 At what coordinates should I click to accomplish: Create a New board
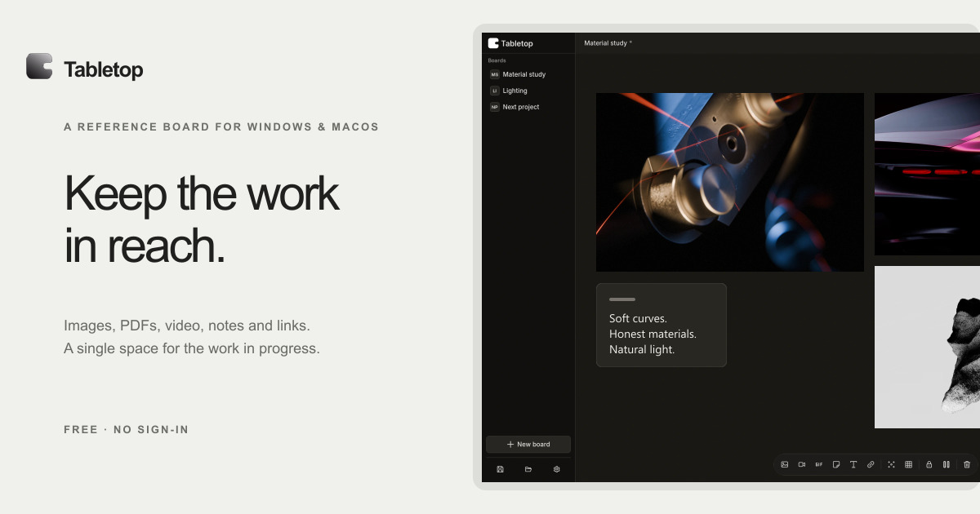coord(528,445)
